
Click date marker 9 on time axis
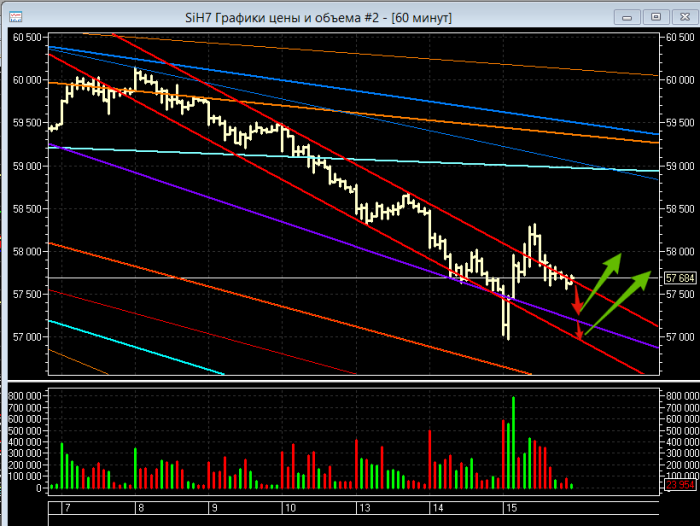click(214, 508)
